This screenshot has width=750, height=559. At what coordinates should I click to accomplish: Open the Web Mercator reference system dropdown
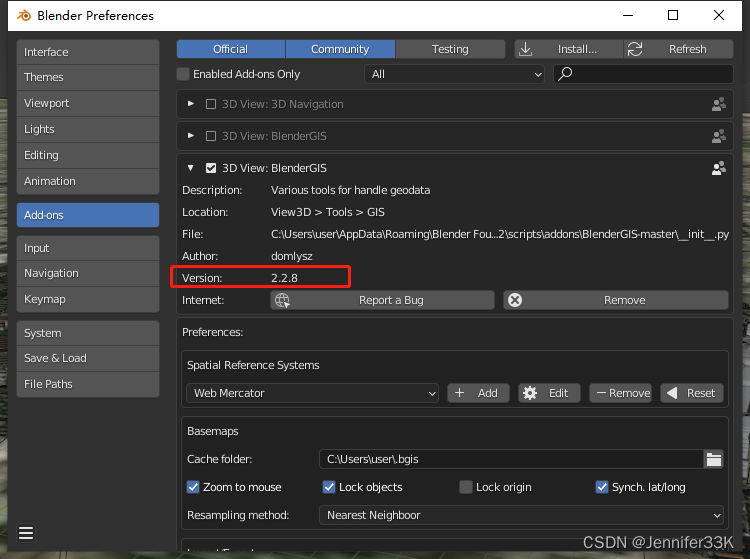(x=312, y=393)
